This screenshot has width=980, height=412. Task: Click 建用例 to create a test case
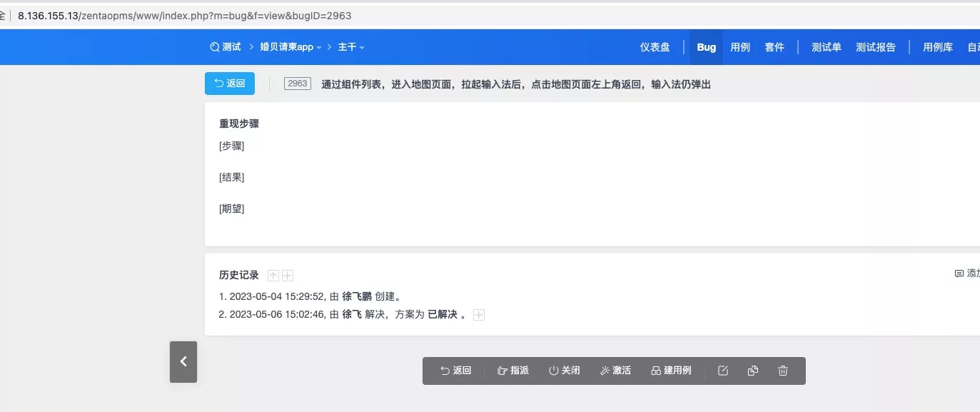[671, 371]
